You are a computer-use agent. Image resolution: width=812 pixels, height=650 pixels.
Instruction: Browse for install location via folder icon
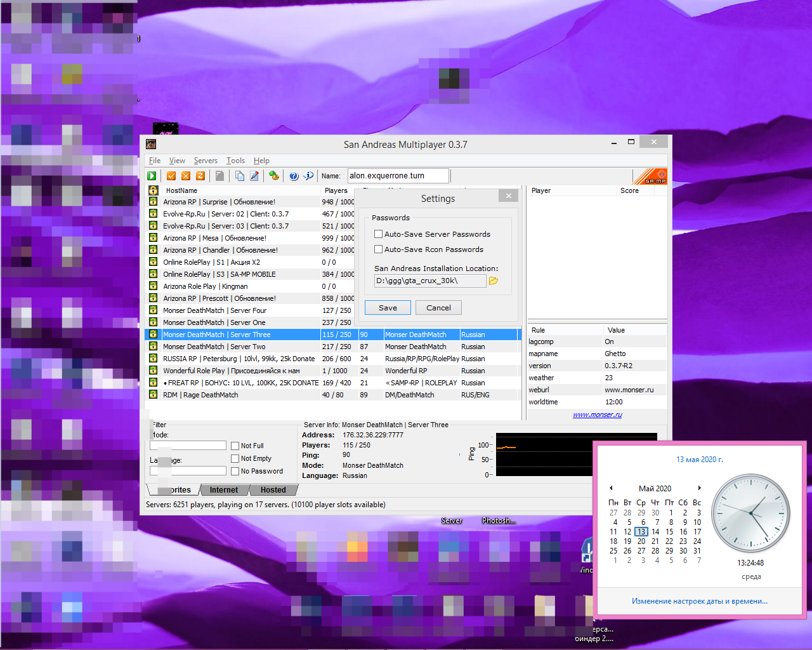[494, 281]
